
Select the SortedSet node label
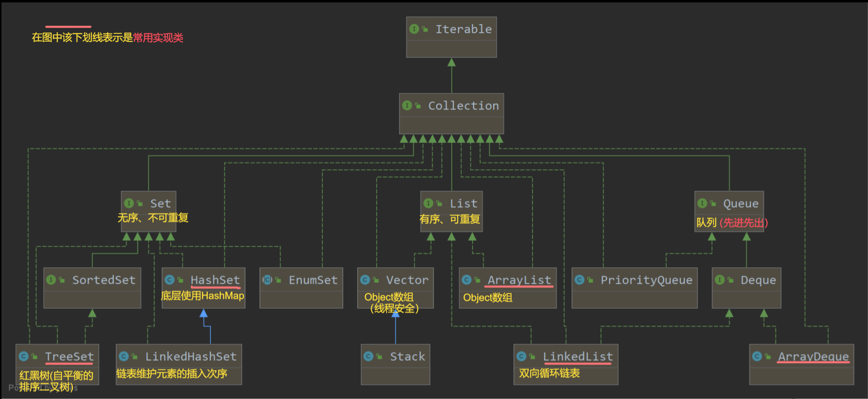pyautogui.click(x=104, y=280)
